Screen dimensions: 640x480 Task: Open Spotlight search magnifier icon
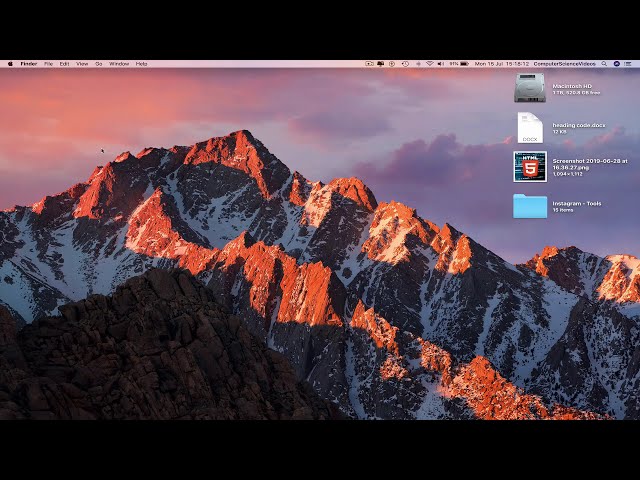(x=604, y=64)
